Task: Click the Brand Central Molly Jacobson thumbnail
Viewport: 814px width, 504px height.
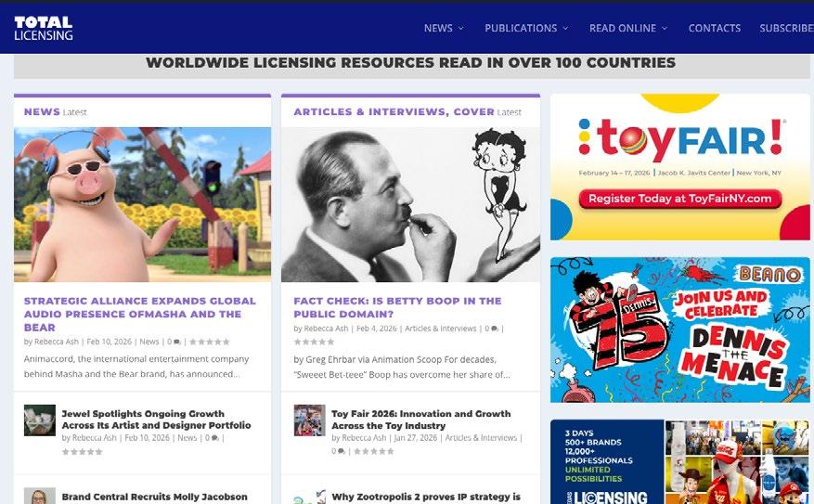Action: [40, 496]
